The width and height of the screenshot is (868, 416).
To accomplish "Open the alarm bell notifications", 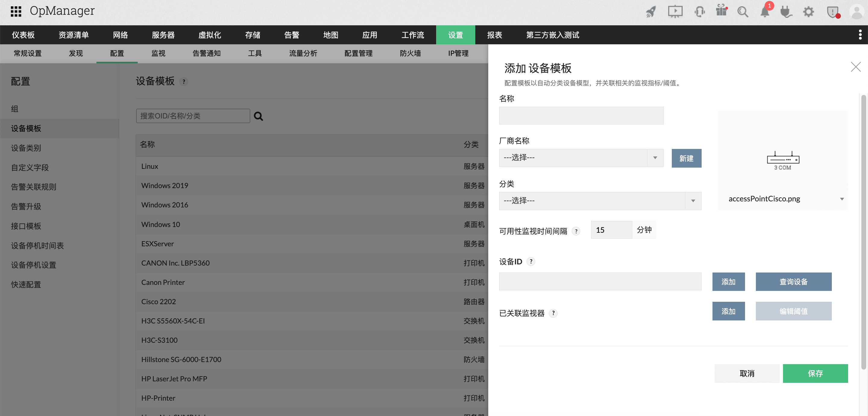I will point(765,12).
